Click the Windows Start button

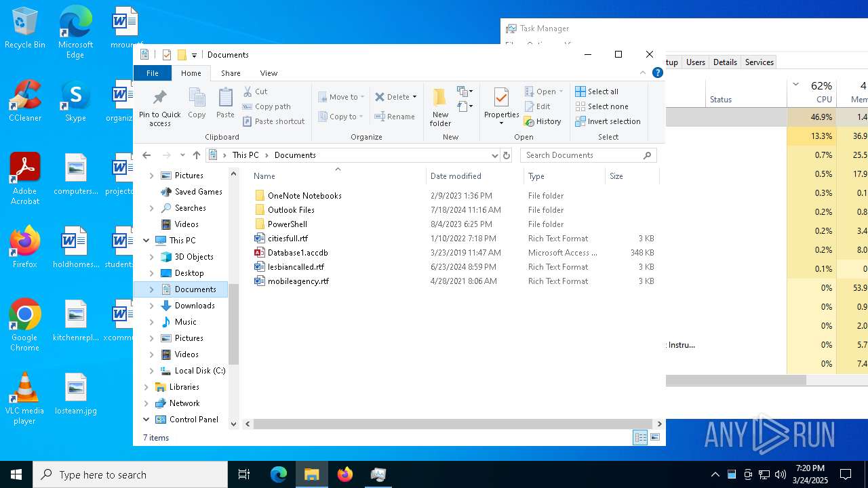click(x=16, y=474)
